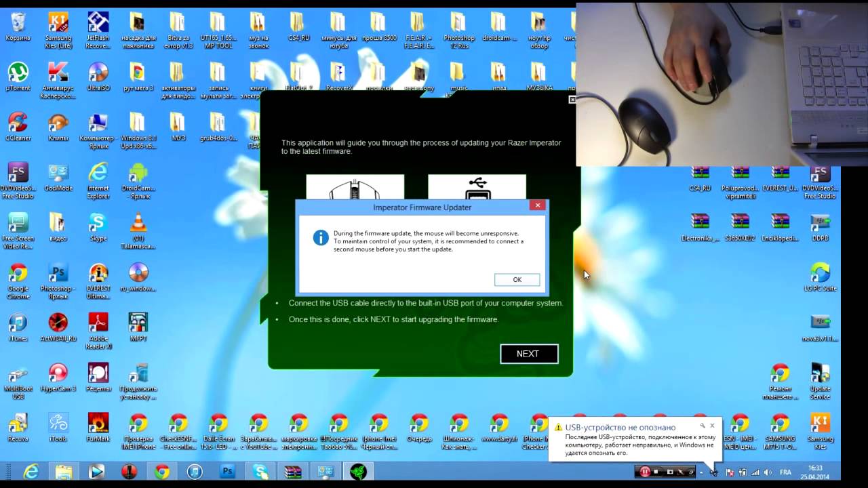Select the Компьютер - Ярлык shortcut
The height and width of the screenshot is (488, 868).
click(x=98, y=131)
